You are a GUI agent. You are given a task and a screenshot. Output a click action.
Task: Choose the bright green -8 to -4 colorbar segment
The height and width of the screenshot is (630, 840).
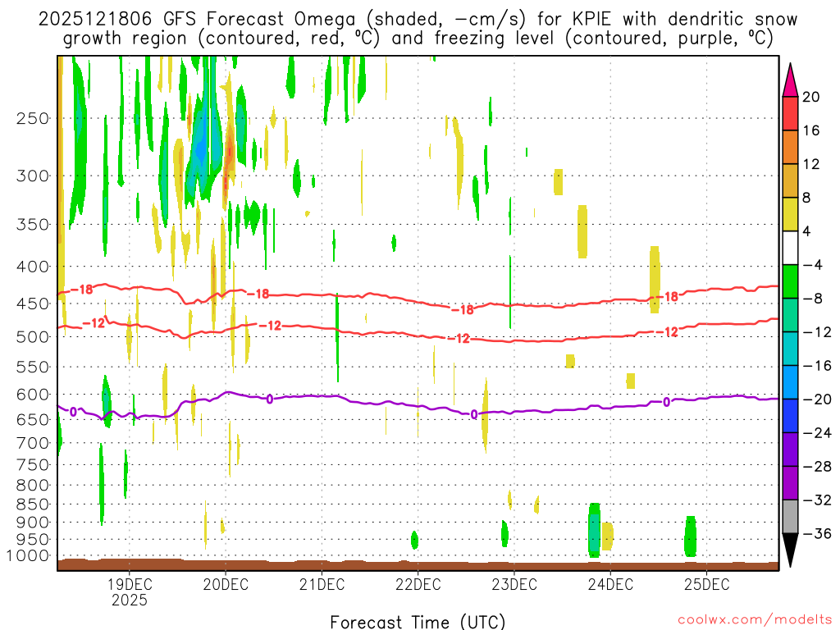point(790,282)
